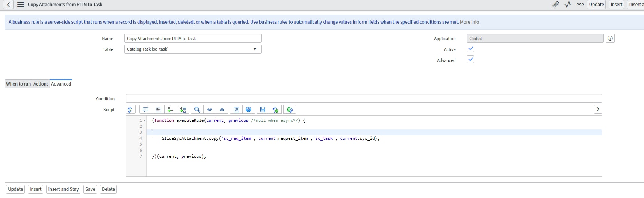The height and width of the screenshot is (198, 644).
Task: Open the activity stream pulse icon
Action: 568,4
